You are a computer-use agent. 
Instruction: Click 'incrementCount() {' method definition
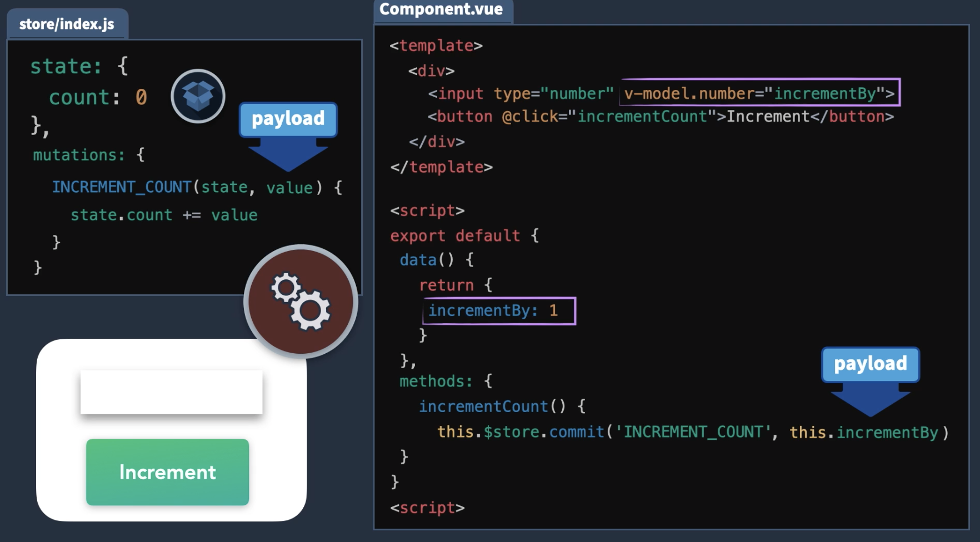[x=502, y=406]
